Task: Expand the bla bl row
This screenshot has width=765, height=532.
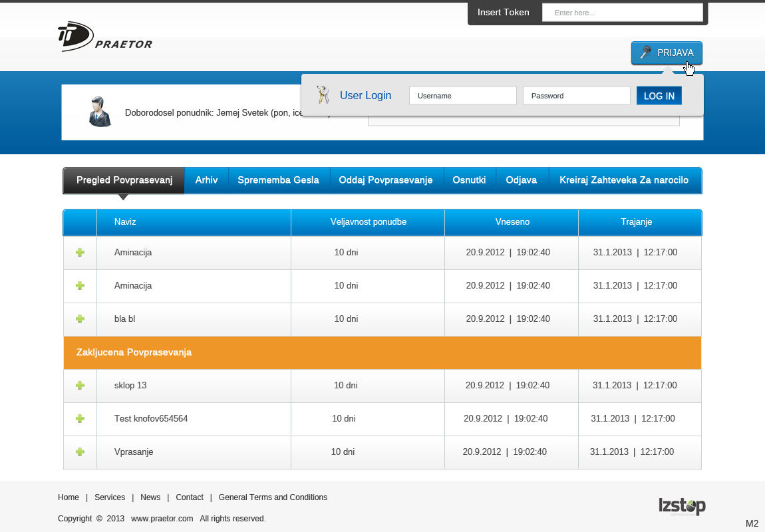Action: [80, 319]
